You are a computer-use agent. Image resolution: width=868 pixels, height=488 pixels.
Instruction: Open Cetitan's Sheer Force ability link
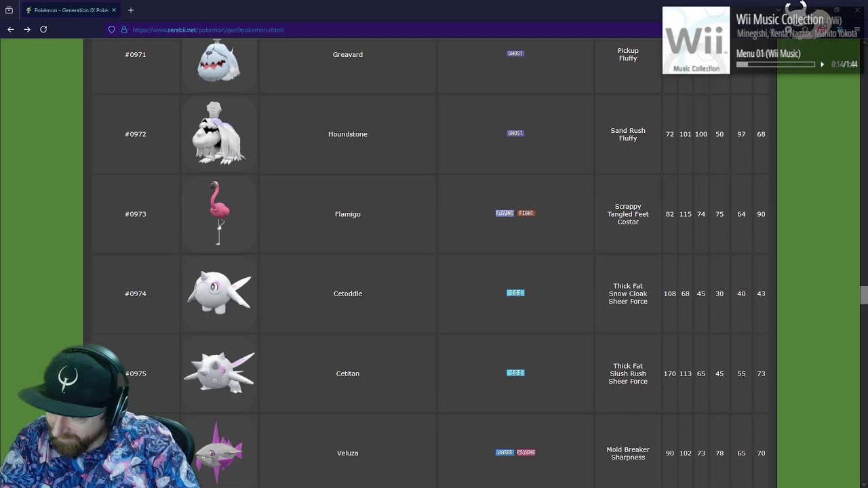coord(628,382)
